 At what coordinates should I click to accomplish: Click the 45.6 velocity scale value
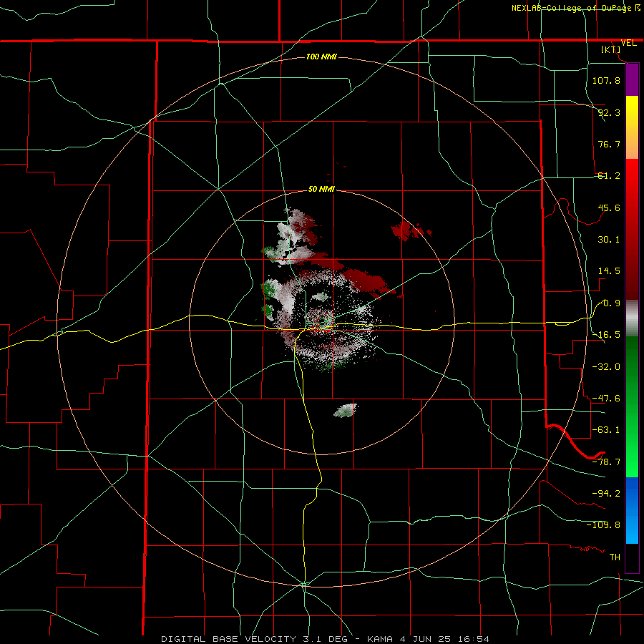(x=609, y=208)
